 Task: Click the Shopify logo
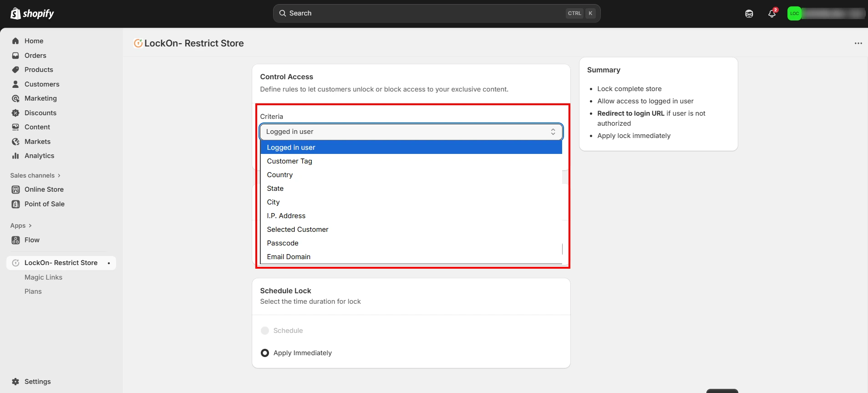[32, 14]
